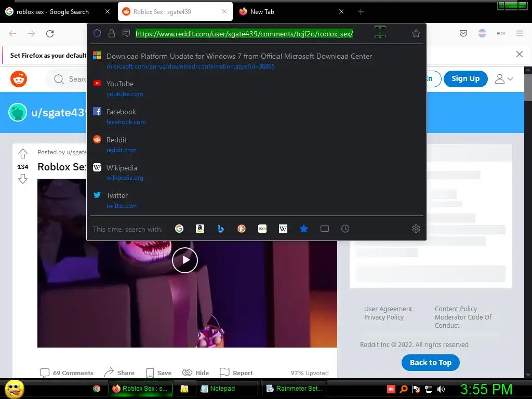Downvote the Roblox post
Image resolution: width=532 pixels, height=399 pixels.
click(23, 179)
